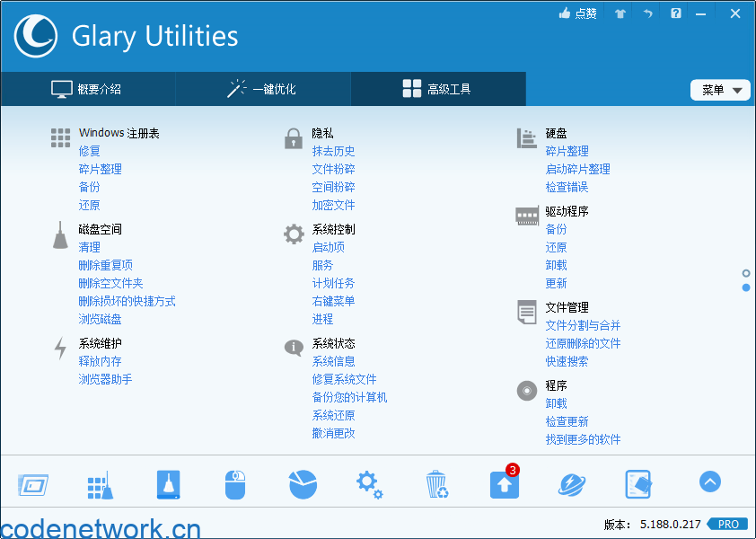Click the help question mark icon
756x539 pixels.
[676, 13]
